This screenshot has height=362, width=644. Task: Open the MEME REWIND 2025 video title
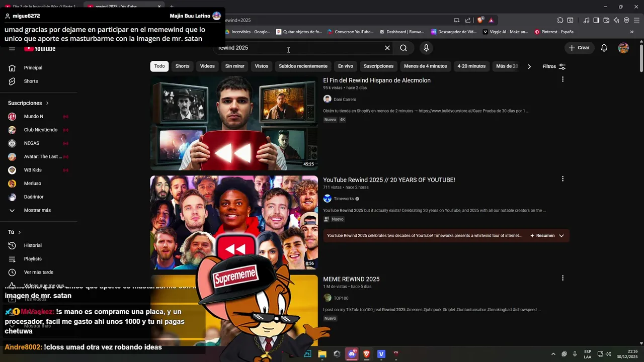[x=351, y=280]
